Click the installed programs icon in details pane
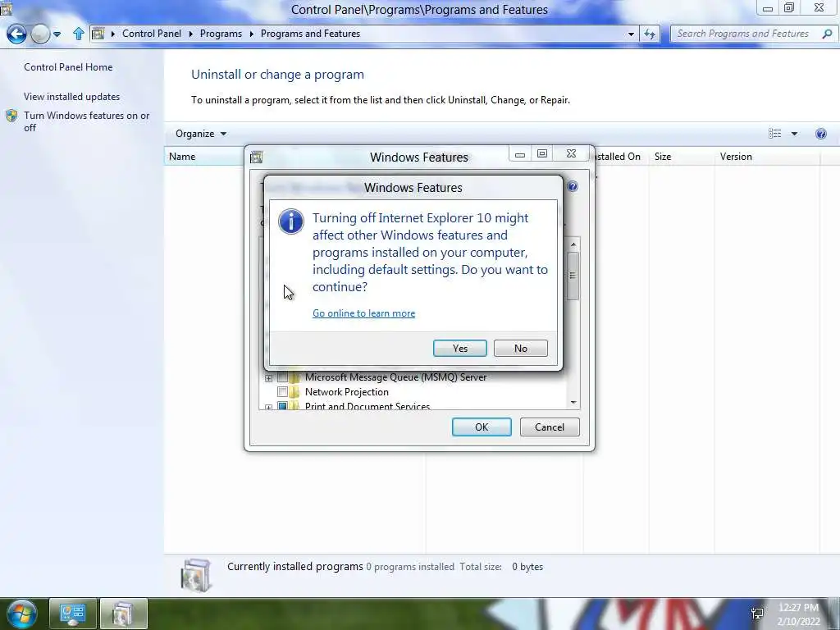The image size is (840, 630). click(x=195, y=575)
